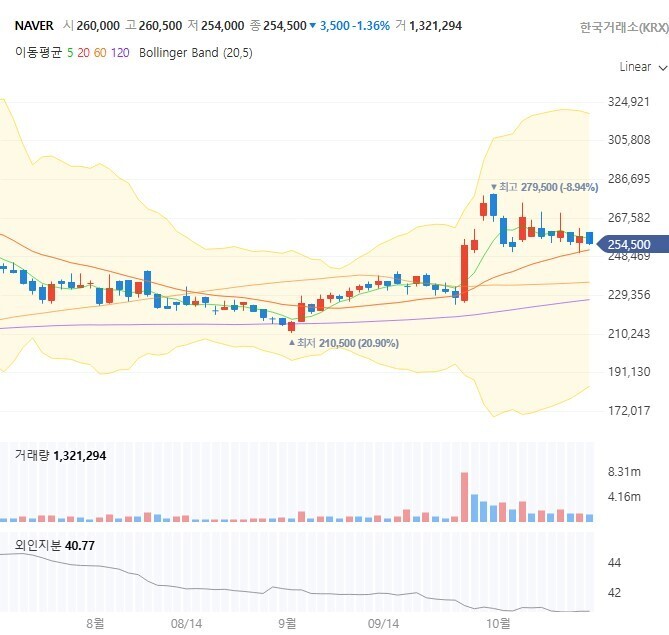Click the 229,356 price axis label
This screenshot has width=669, height=635.
629,294
